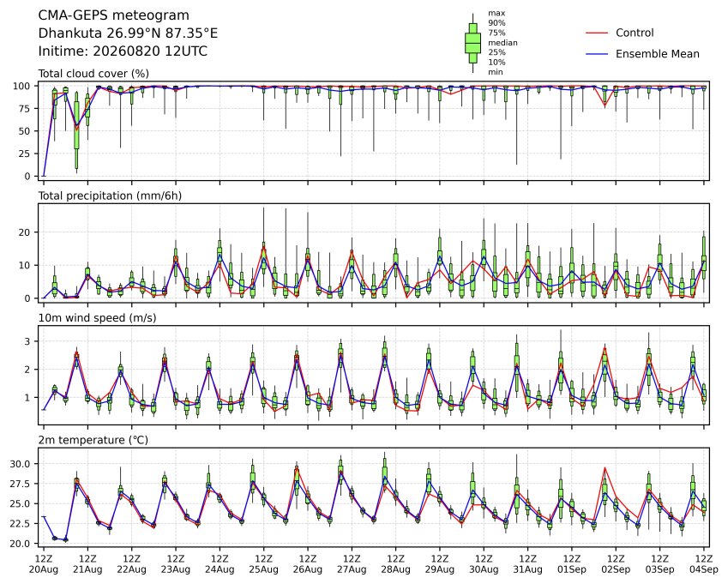Image resolution: width=728 pixels, height=584 pixels.
Task: Click the 30.0 temperature axis tick label
Action: pyautogui.click(x=21, y=464)
